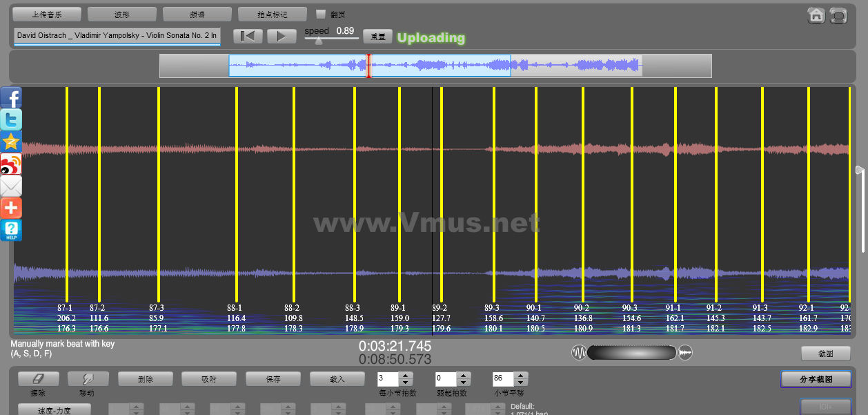This screenshot has width=868, height=415.
Task: Switch to 频谱 spectrum view
Action: click(197, 14)
